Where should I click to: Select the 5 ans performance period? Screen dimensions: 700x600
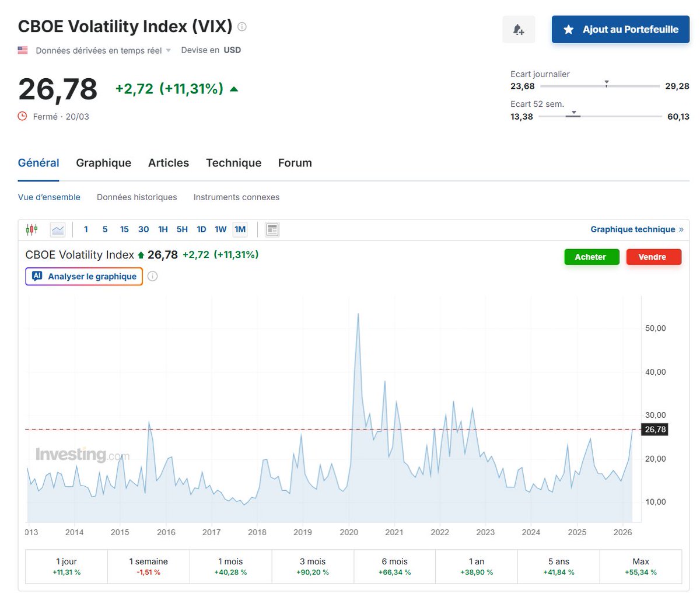pyautogui.click(x=559, y=567)
